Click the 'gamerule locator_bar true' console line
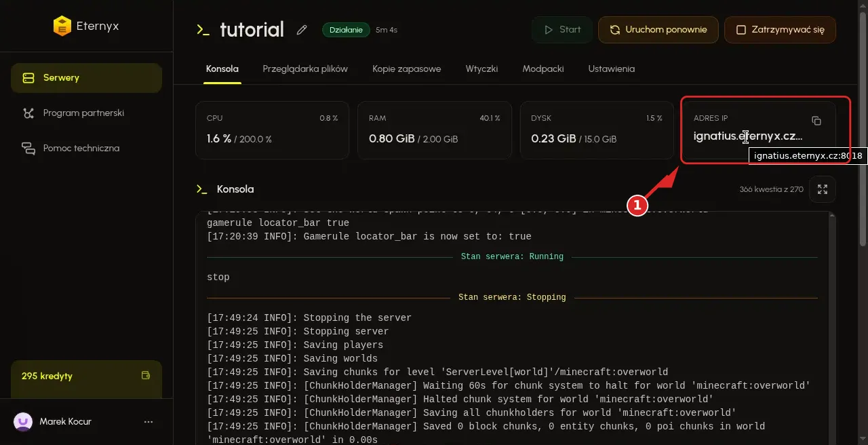Viewport: 868px width, 445px height. click(x=278, y=223)
